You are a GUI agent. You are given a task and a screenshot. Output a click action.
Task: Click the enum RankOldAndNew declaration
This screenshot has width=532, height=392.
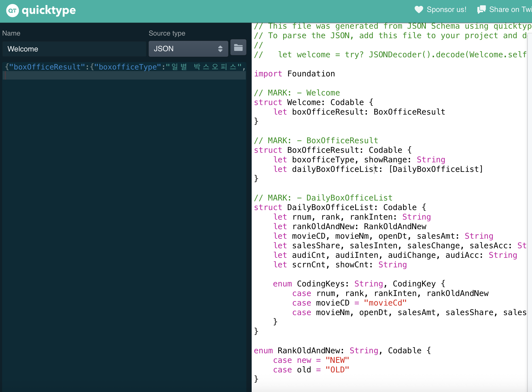342,351
